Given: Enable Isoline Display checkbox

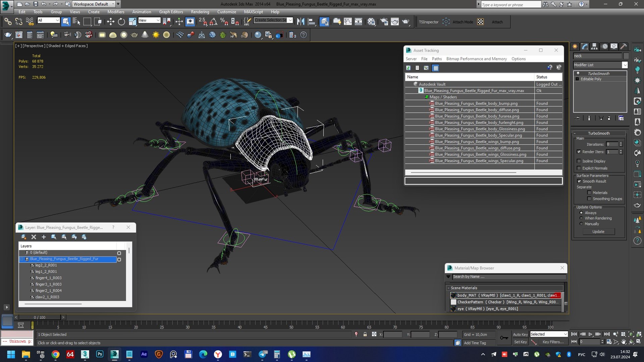Looking at the screenshot, I should coord(579,161).
